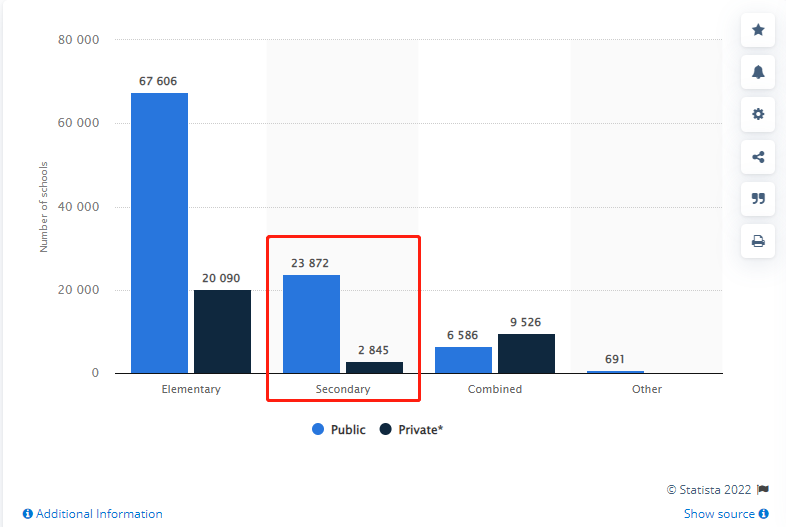
Task: Click the Secondary axis label
Action: click(343, 389)
